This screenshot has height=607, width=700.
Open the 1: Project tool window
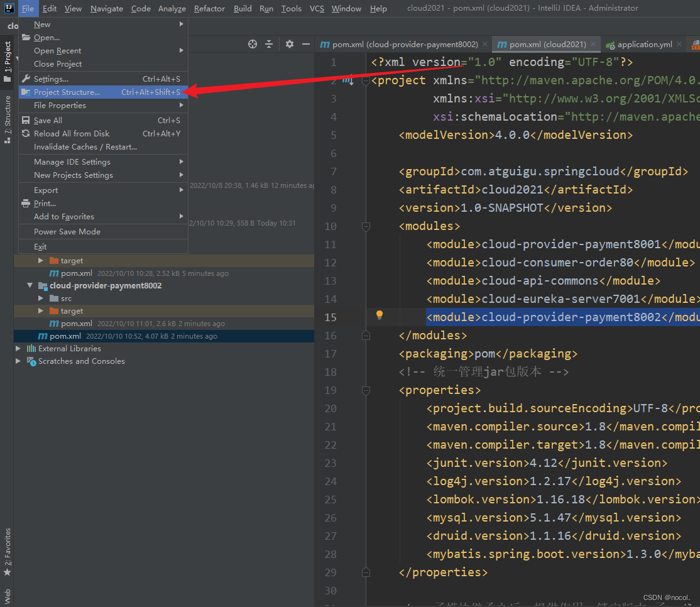click(7, 62)
